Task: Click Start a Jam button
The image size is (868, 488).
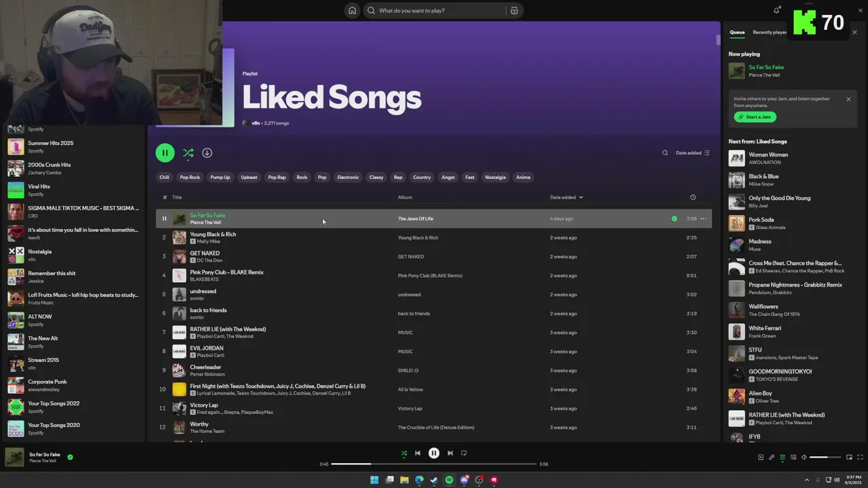Action: pos(755,117)
